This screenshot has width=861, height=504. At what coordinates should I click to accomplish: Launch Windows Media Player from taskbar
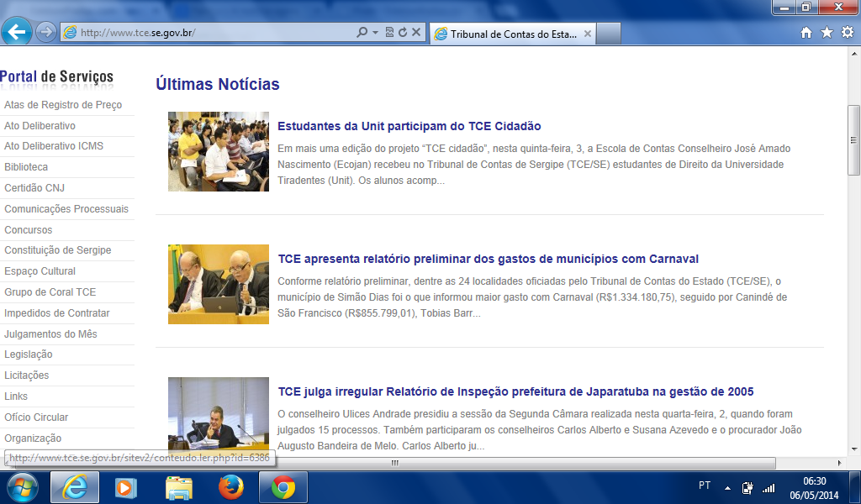click(125, 487)
